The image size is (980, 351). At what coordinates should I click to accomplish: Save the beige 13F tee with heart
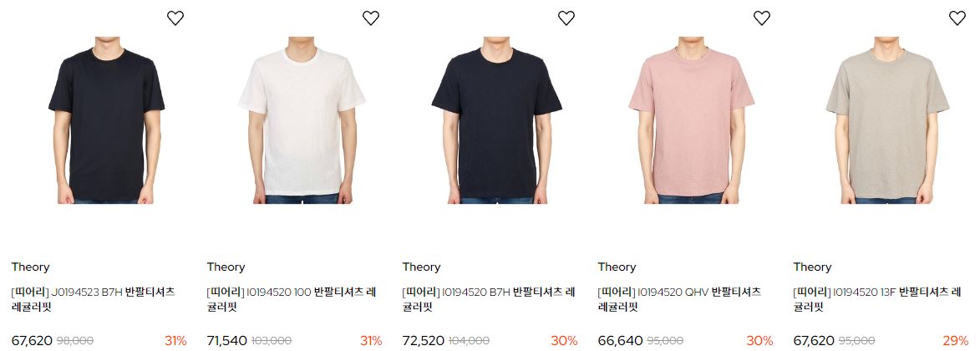click(957, 18)
